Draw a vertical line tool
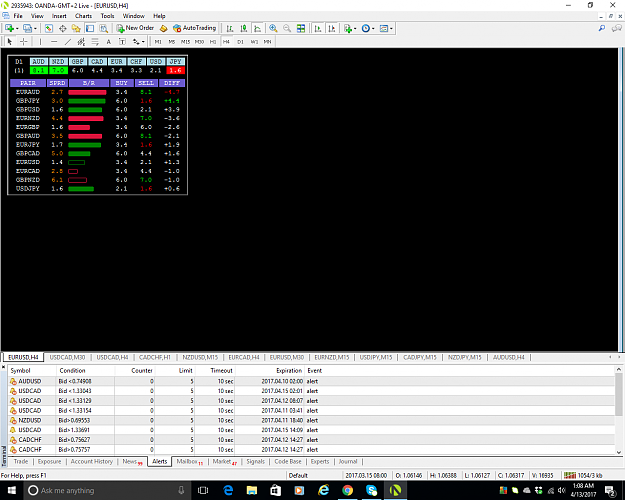 40,41
